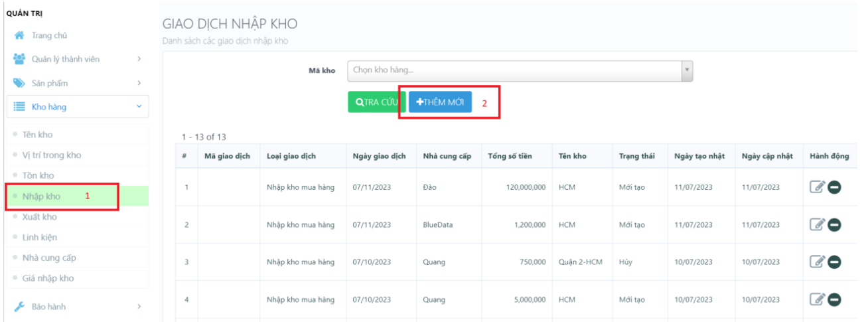This screenshot has width=868, height=322.
Task: Open Vị trí trong kho page
Action: (52, 155)
